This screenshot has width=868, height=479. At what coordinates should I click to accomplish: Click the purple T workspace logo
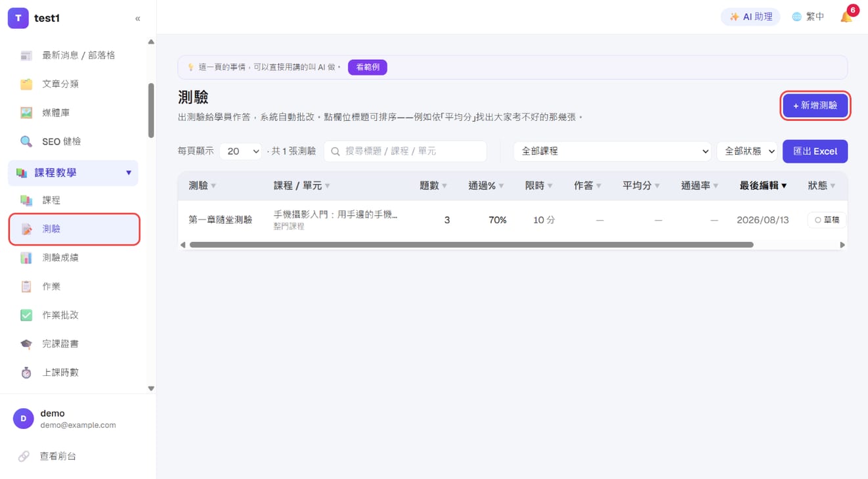tap(18, 18)
